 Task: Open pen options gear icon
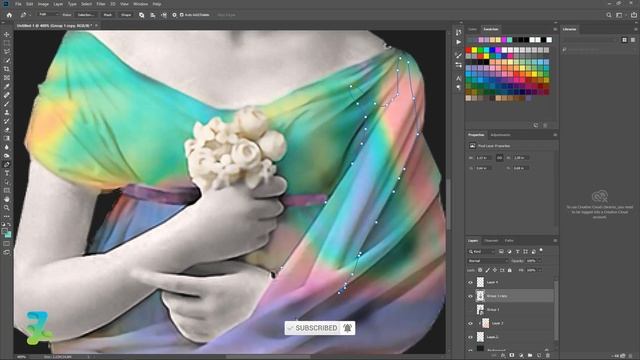174,15
